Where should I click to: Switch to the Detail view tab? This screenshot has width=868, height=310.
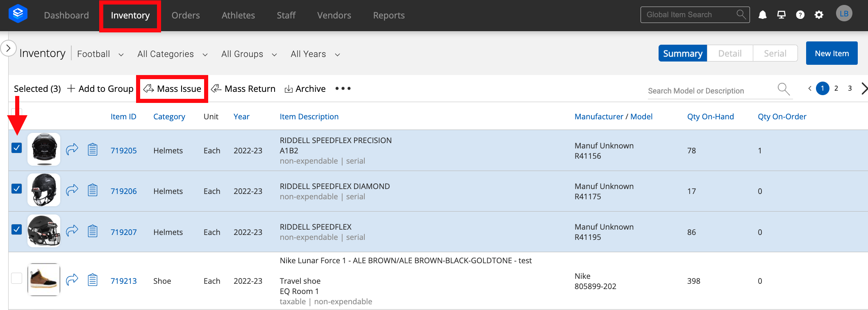(730, 53)
